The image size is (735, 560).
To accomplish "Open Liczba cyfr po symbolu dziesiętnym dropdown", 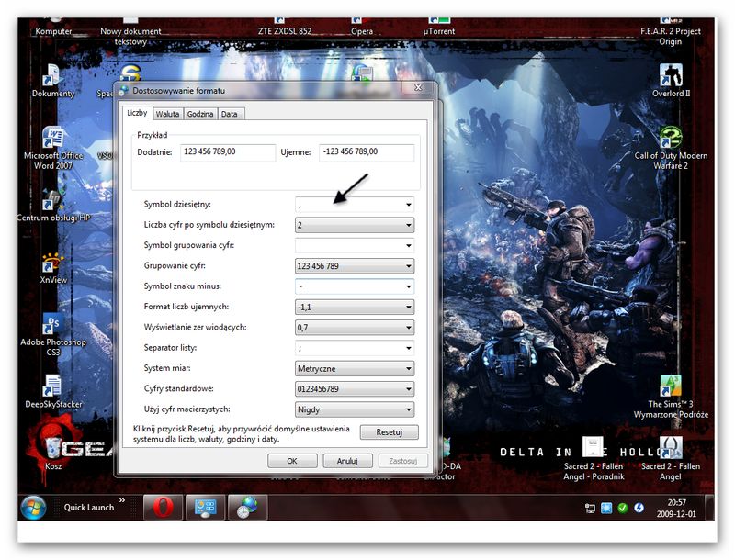I will pos(355,225).
